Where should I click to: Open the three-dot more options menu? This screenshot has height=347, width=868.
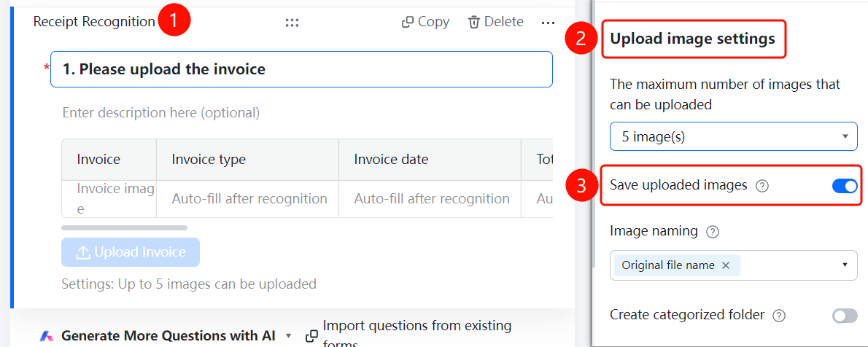click(x=548, y=23)
